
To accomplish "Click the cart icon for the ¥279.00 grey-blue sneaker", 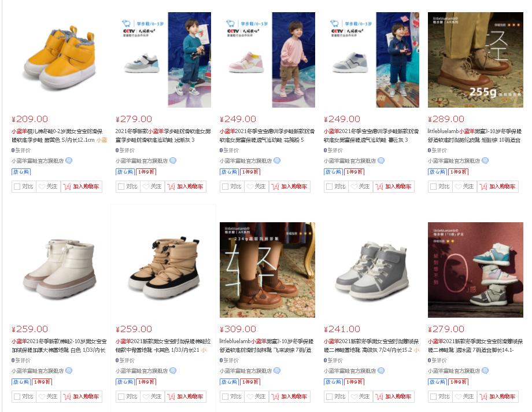I will click(x=171, y=186).
